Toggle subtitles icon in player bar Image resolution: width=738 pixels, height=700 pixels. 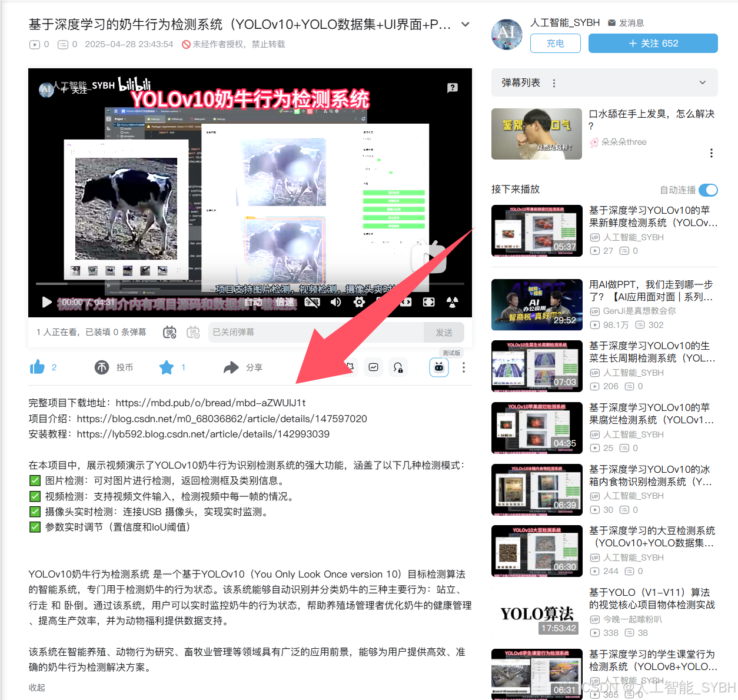pos(312,302)
